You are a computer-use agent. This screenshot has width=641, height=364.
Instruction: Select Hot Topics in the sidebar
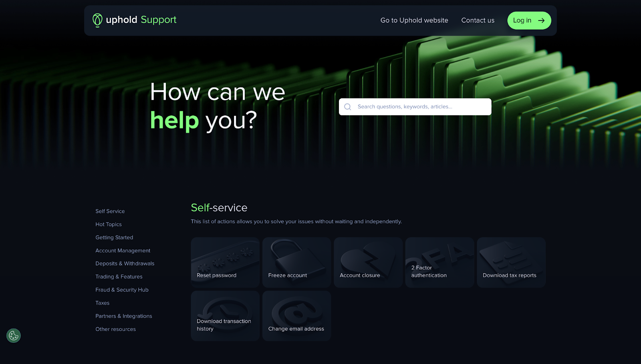(109, 224)
